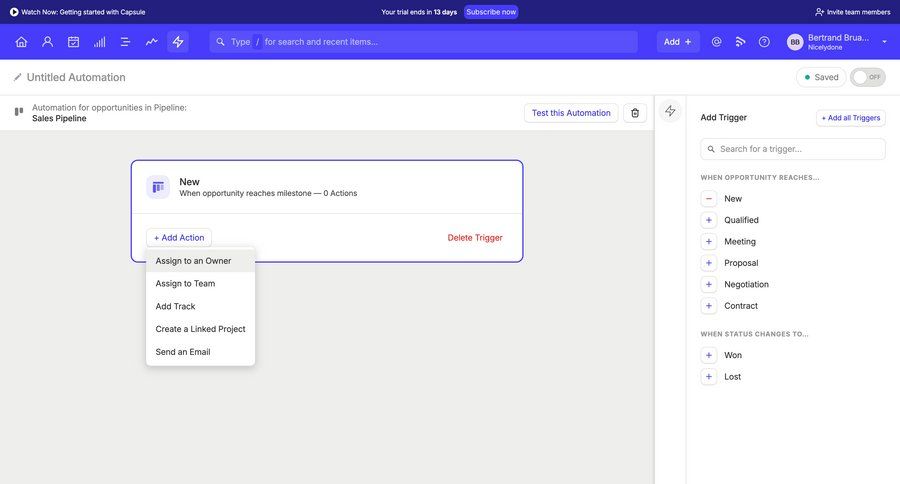Open the Calendar tasks icon
Viewport: 900px width, 484px height.
73,42
